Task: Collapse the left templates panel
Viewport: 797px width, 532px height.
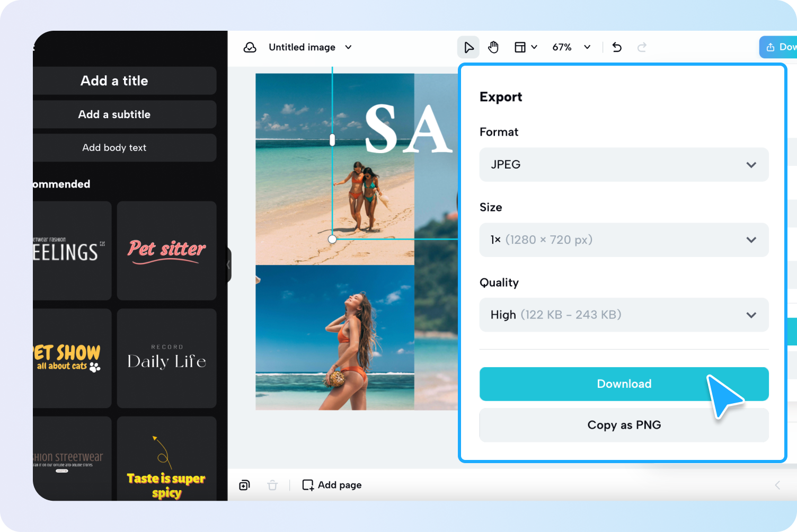Action: 228,265
